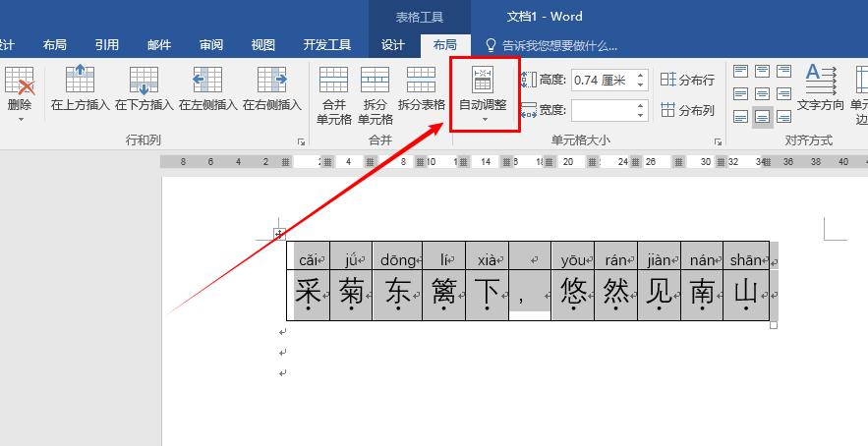This screenshot has height=446, width=868.
Task: Open the page 布局 ribbon tab
Action: (55, 45)
